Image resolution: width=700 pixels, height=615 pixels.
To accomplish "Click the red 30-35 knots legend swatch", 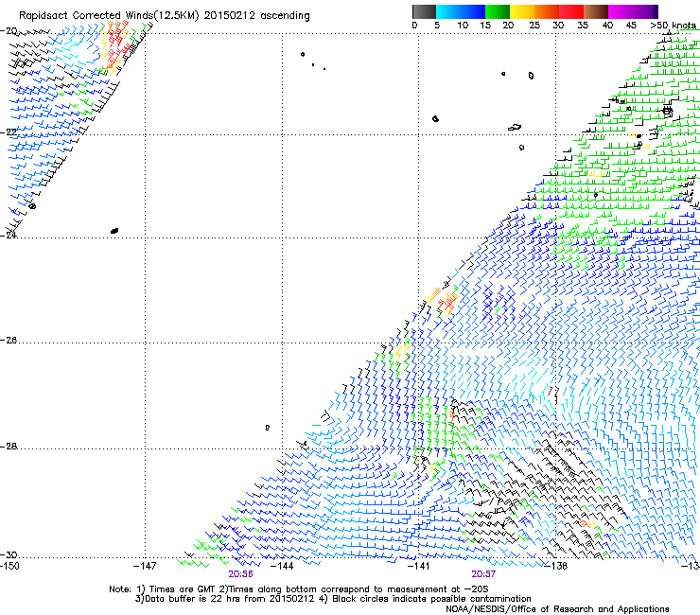I will [571, 11].
